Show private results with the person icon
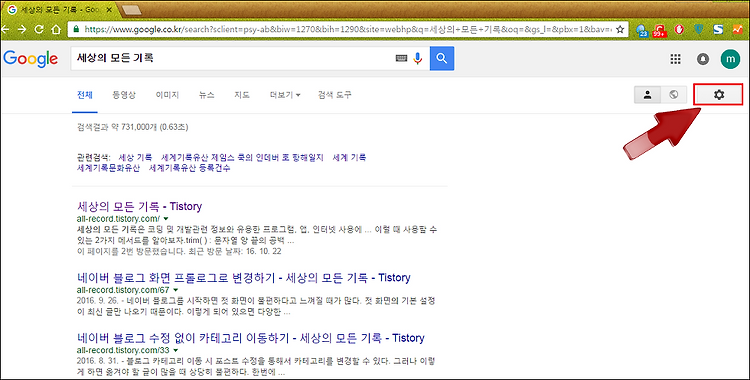This screenshot has width=750, height=380. [x=648, y=95]
